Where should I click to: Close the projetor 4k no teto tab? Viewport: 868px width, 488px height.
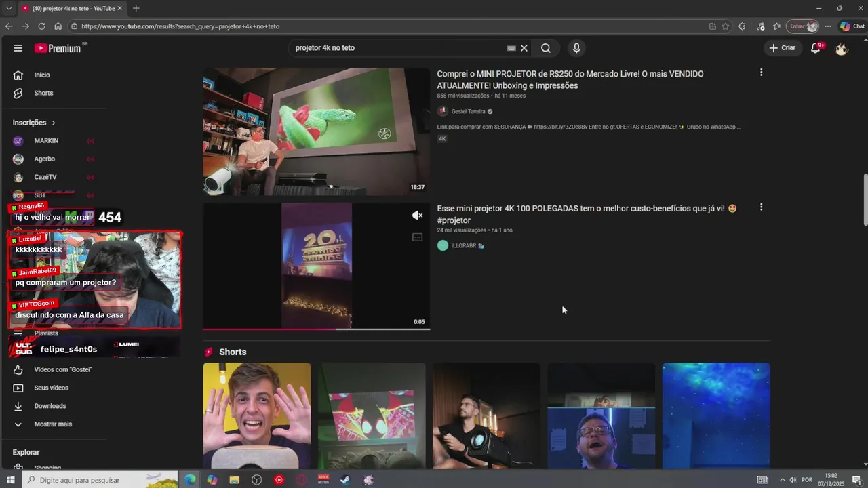click(120, 8)
